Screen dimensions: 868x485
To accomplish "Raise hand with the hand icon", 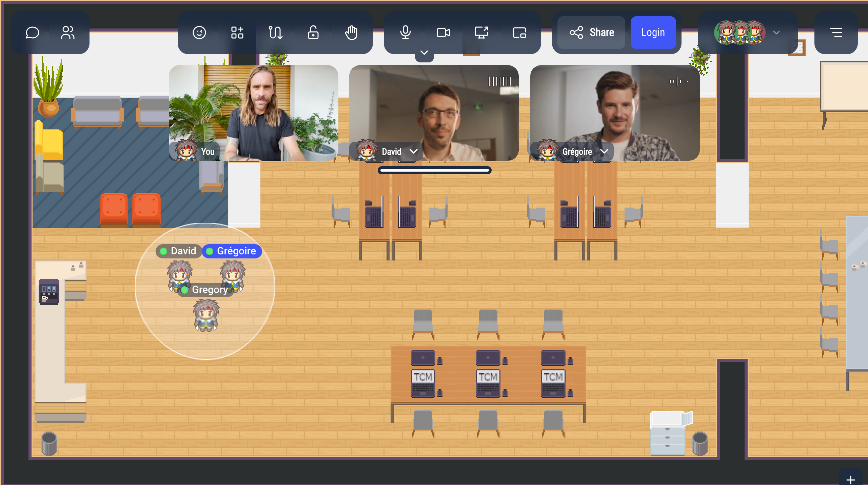I will pyautogui.click(x=351, y=33).
